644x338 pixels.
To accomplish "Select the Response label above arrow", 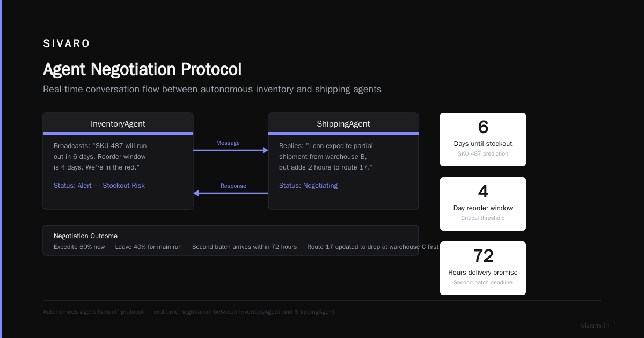I will (x=233, y=186).
